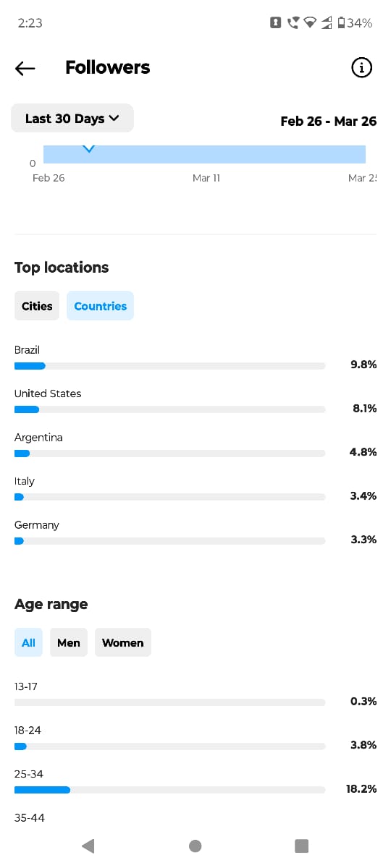Screen dimensions: 391x868
Task: Tap Wi-Fi icon in status bar
Action: click(310, 23)
